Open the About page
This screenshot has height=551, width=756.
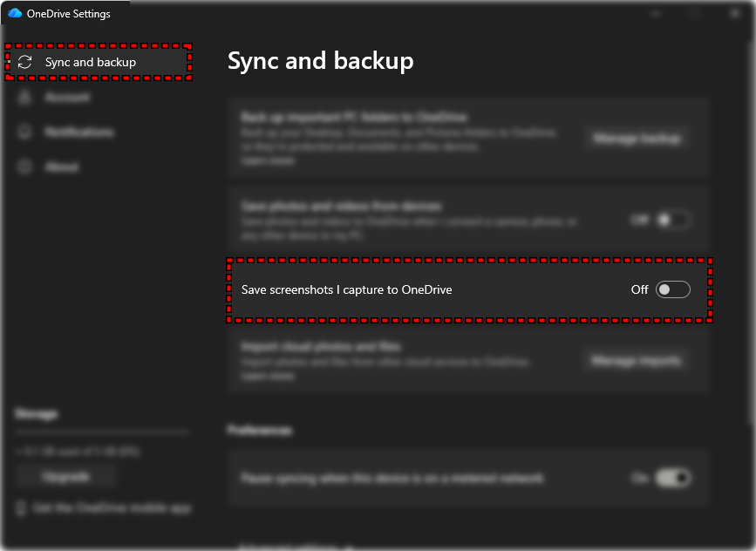(62, 167)
